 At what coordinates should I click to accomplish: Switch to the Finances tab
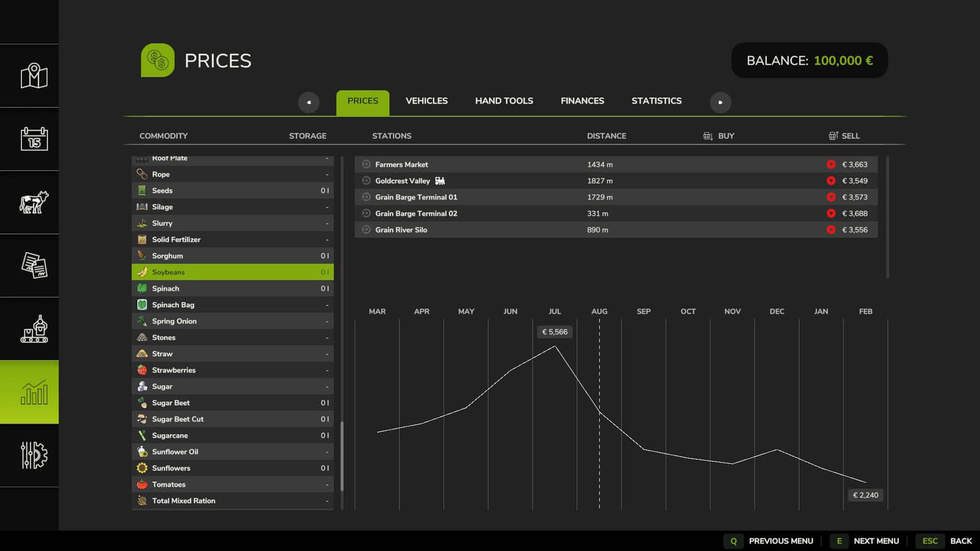click(582, 101)
